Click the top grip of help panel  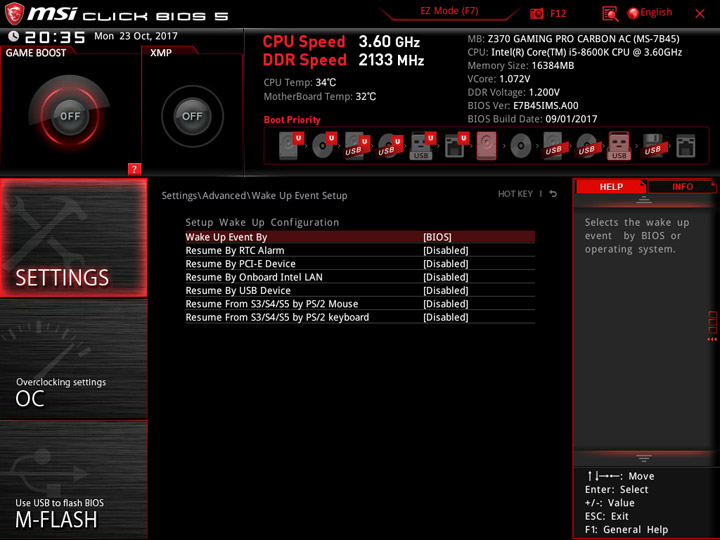pos(644,199)
